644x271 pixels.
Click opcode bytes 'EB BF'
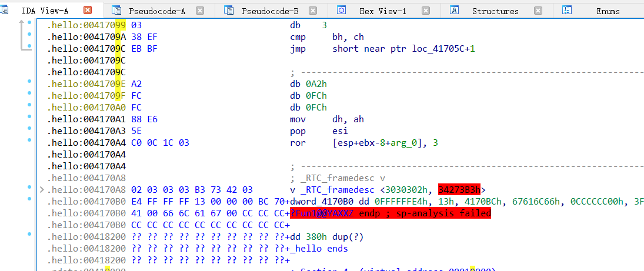pyautogui.click(x=144, y=49)
